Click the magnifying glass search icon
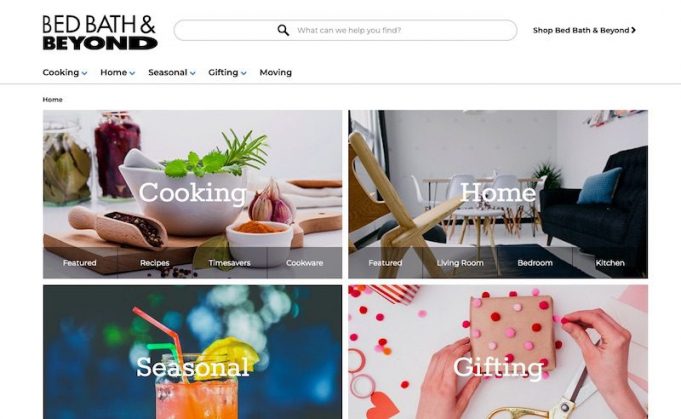This screenshot has width=681, height=419. tap(283, 30)
